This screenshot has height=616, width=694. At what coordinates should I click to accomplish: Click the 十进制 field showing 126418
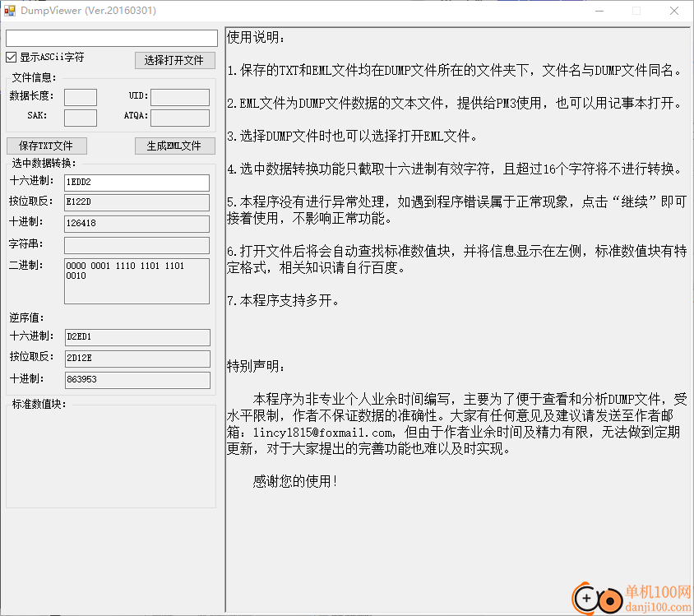pos(136,224)
